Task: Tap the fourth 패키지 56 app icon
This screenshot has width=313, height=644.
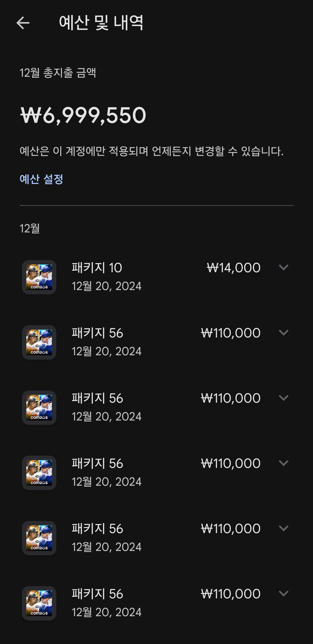Action: (x=39, y=538)
